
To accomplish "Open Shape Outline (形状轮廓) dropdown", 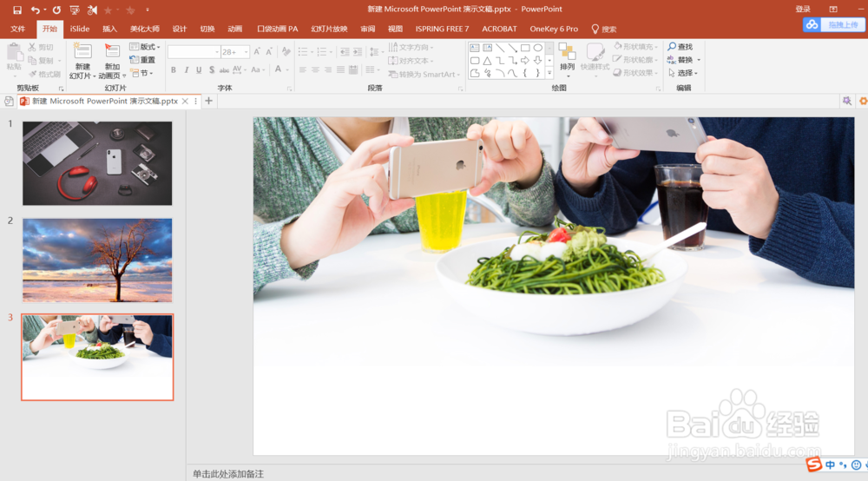I will click(x=635, y=60).
